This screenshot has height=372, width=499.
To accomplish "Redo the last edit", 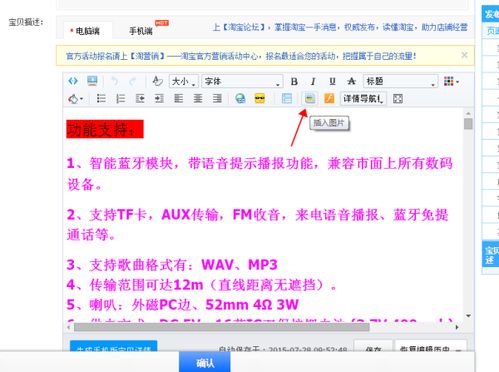I will point(133,81).
